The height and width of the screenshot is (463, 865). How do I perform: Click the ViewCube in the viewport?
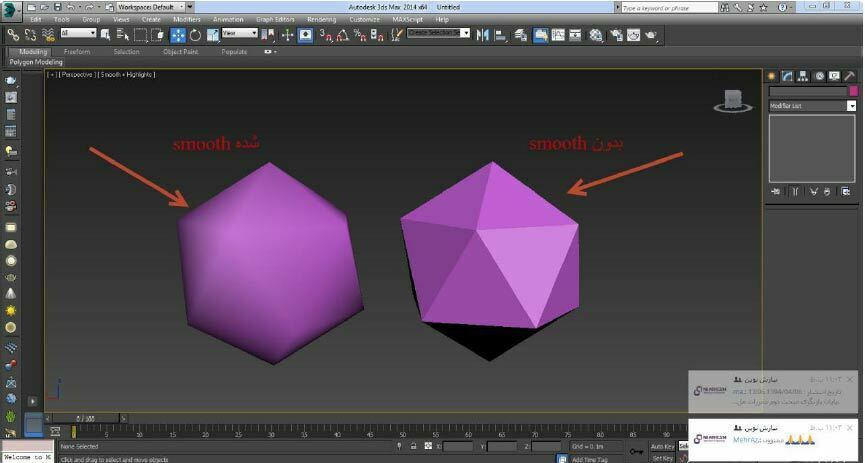tap(732, 99)
